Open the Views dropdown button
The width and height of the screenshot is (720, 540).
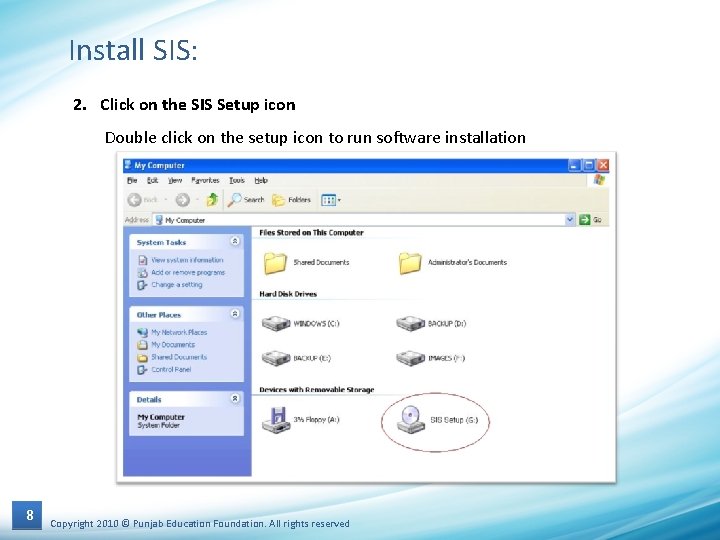[x=331, y=200]
